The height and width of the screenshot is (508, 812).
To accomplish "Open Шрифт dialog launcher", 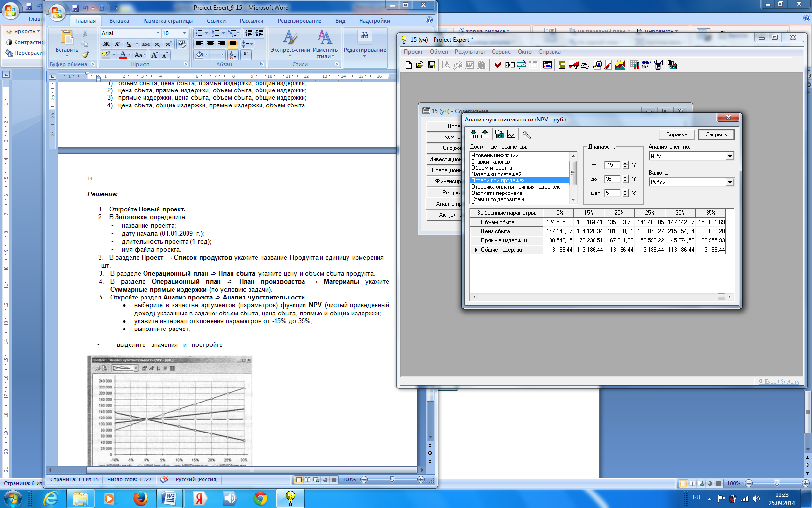I will (x=185, y=64).
